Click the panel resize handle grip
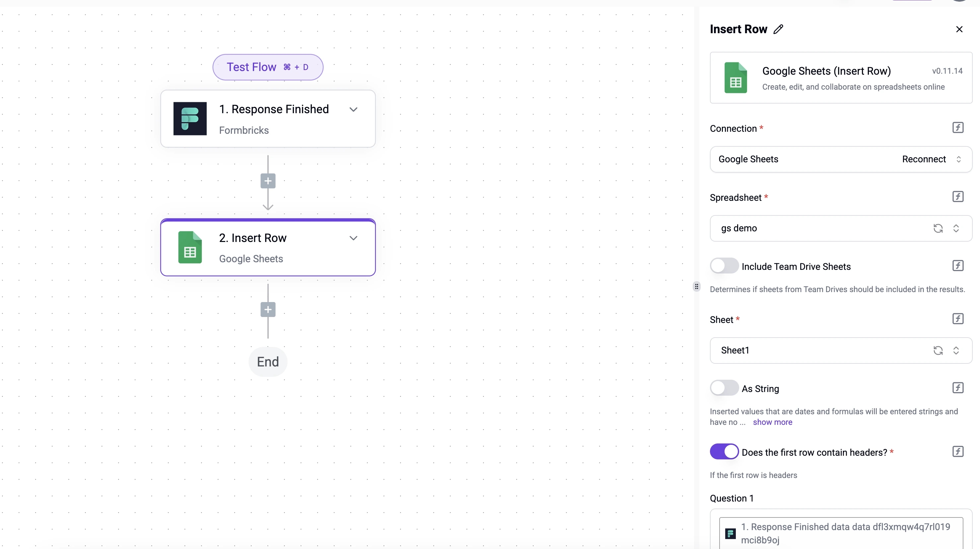Screen dimensions: 980x549 (696, 286)
